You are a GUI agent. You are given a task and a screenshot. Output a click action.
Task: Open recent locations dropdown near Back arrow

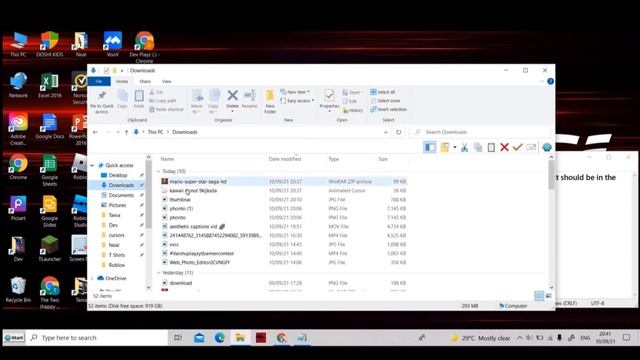tap(118, 132)
